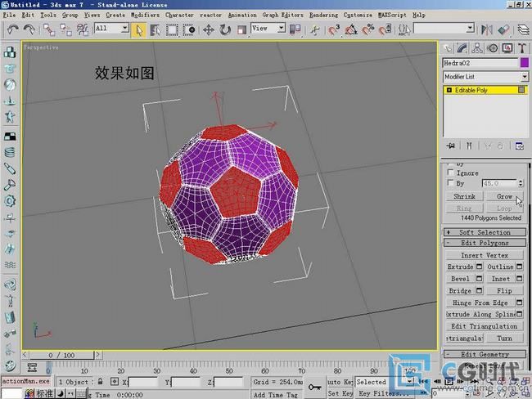Choose the Rectangular Selection Region icon
Screen dimensions: 532x399
[x=172, y=29]
